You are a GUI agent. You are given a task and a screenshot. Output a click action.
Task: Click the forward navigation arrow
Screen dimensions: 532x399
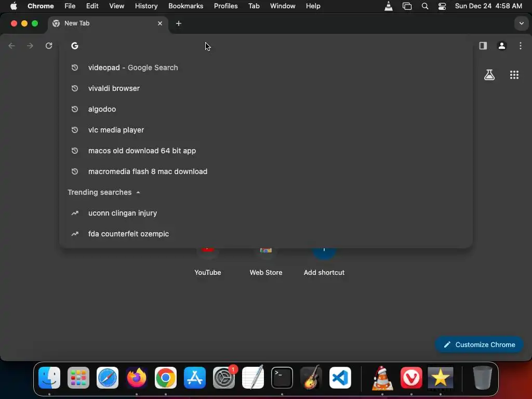coord(30,46)
